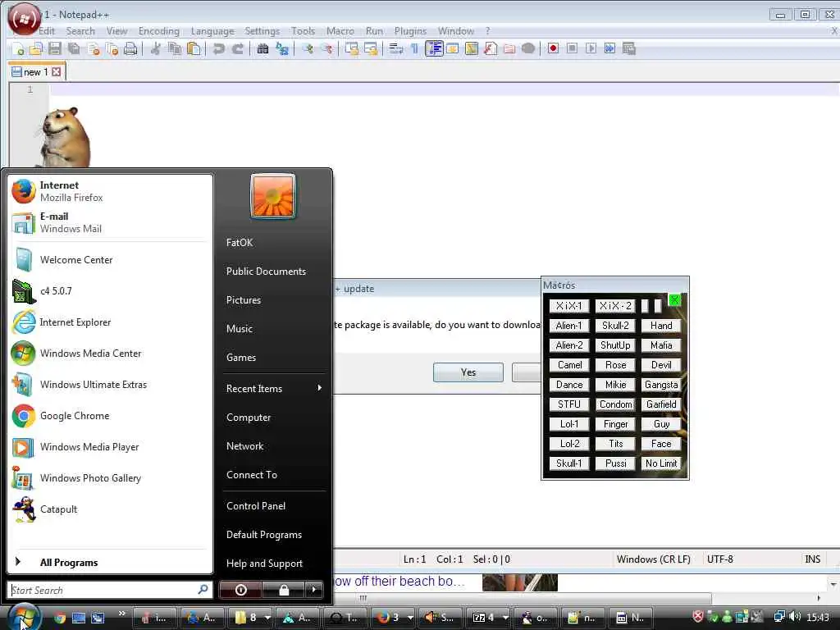This screenshot has height=630, width=840.
Task: Click the Open file toolbar icon
Action: pyautogui.click(x=36, y=49)
